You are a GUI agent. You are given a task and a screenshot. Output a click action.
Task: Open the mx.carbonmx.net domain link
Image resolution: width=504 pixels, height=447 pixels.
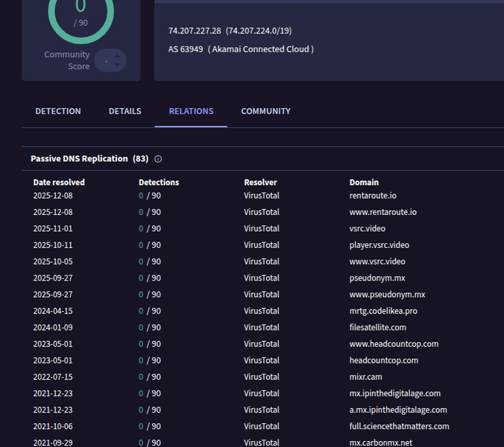tap(381, 443)
